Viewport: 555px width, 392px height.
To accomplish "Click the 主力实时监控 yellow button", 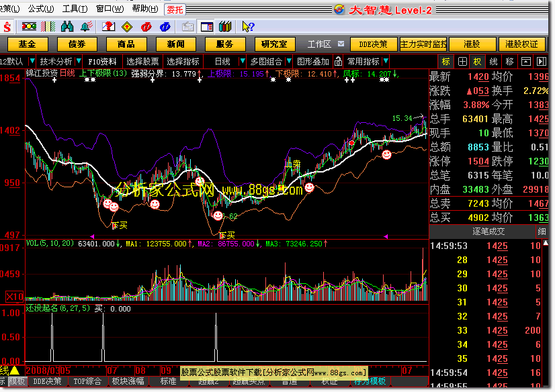I will point(423,44).
